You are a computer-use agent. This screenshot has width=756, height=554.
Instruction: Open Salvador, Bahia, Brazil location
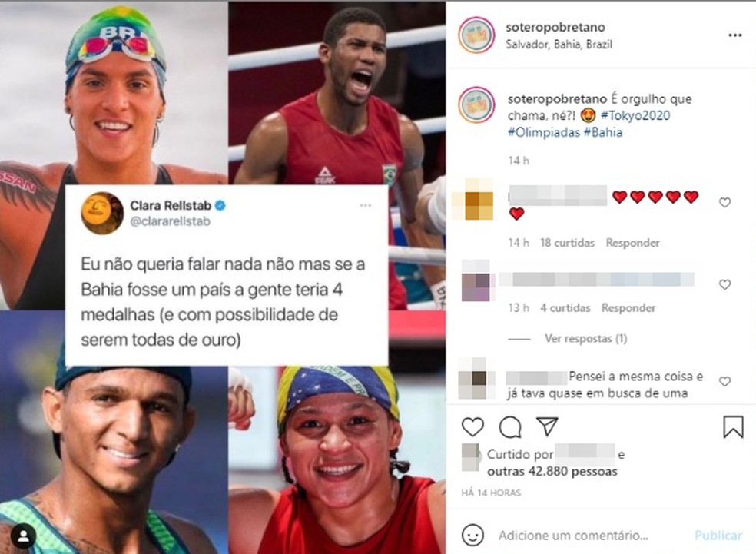pyautogui.click(x=559, y=45)
